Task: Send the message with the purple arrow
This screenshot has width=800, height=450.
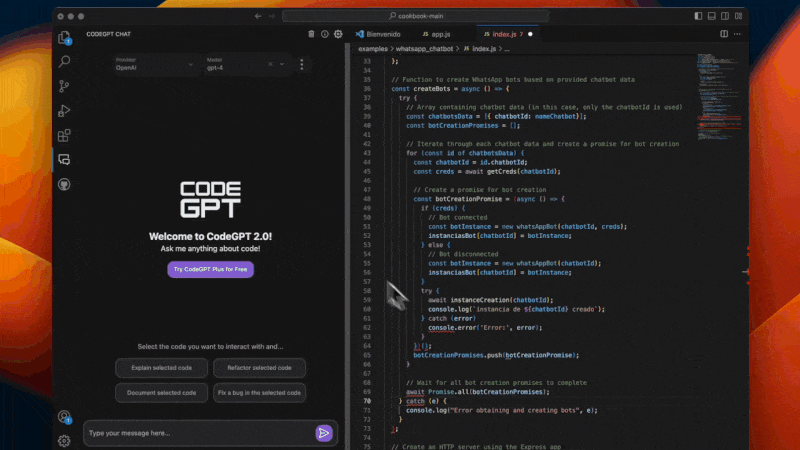Action: pyautogui.click(x=324, y=433)
